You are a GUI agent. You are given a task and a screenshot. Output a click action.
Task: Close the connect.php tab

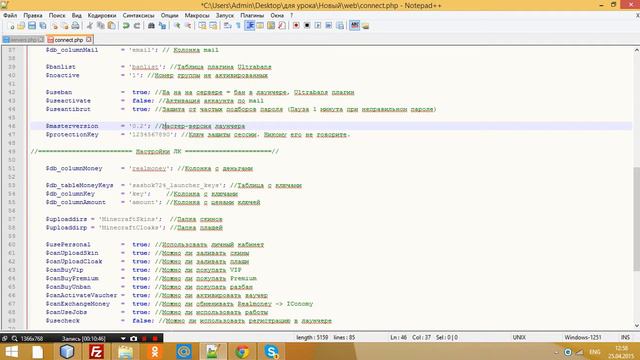click(89, 40)
